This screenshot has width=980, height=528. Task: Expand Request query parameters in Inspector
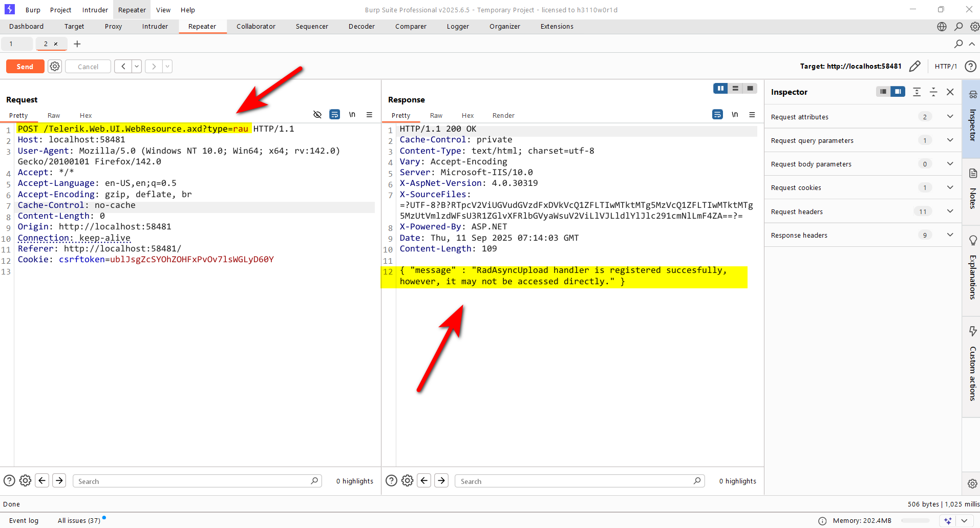950,140
